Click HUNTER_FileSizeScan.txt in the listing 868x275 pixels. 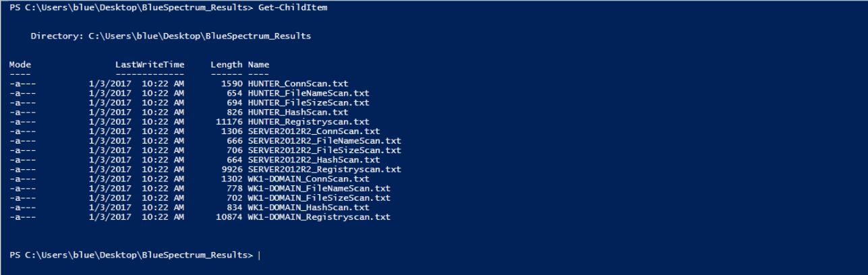[x=308, y=102]
